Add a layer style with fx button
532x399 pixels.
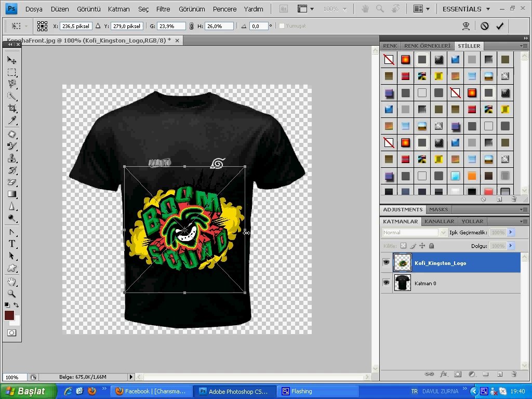pos(444,374)
